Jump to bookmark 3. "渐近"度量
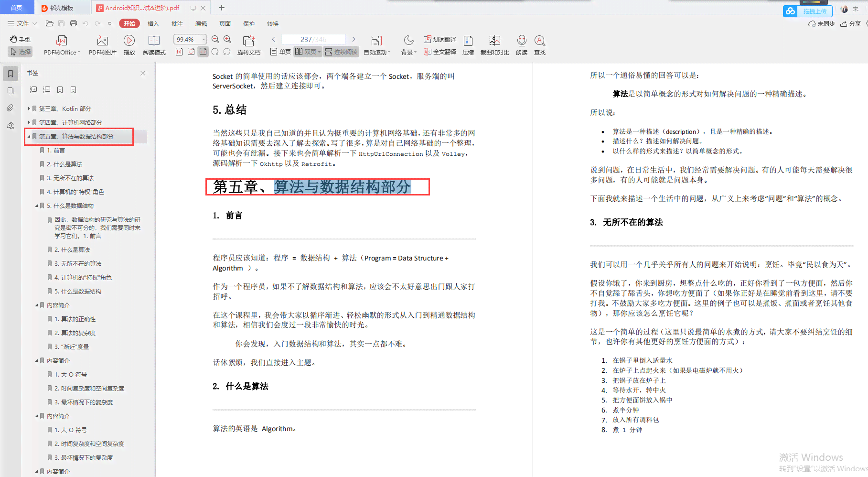Image resolution: width=868 pixels, height=477 pixels. [72, 347]
